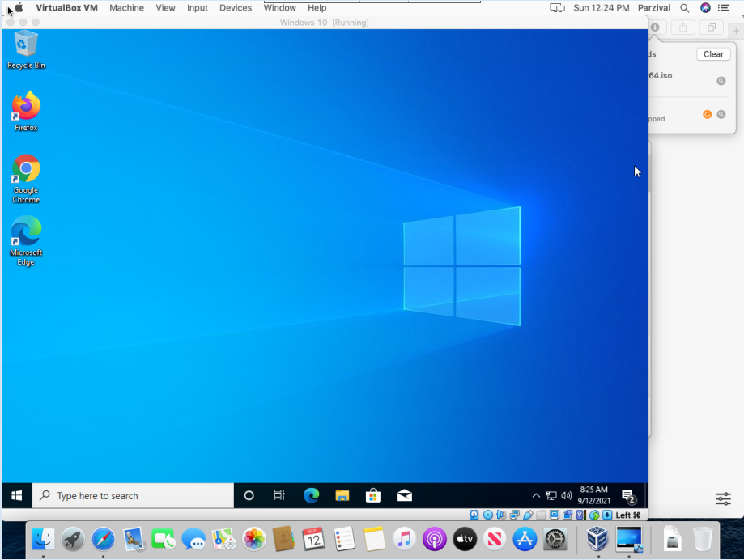Click the VirtualBox network adapters indicator
Image resolution: width=744 pixels, height=560 pixels.
tap(514, 515)
